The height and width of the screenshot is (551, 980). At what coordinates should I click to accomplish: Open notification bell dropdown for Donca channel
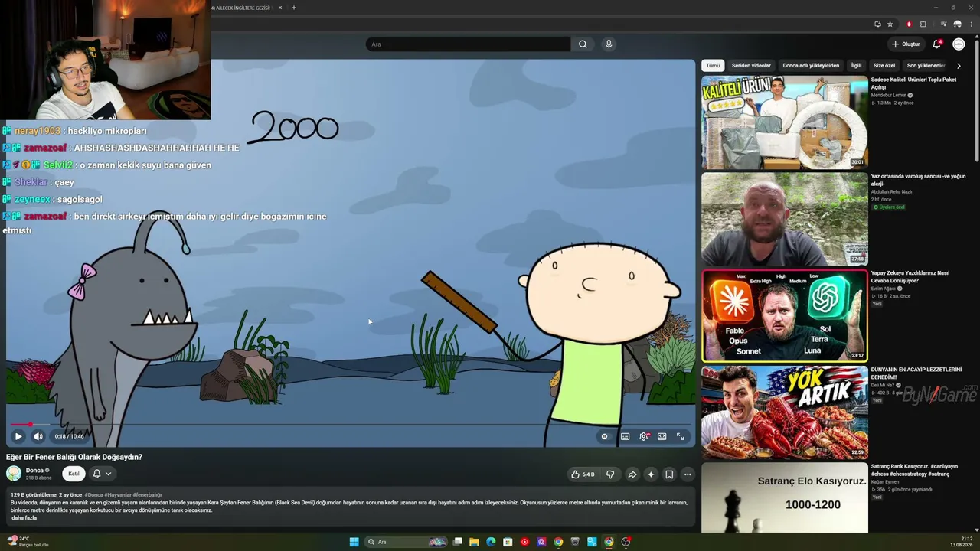[x=102, y=474]
